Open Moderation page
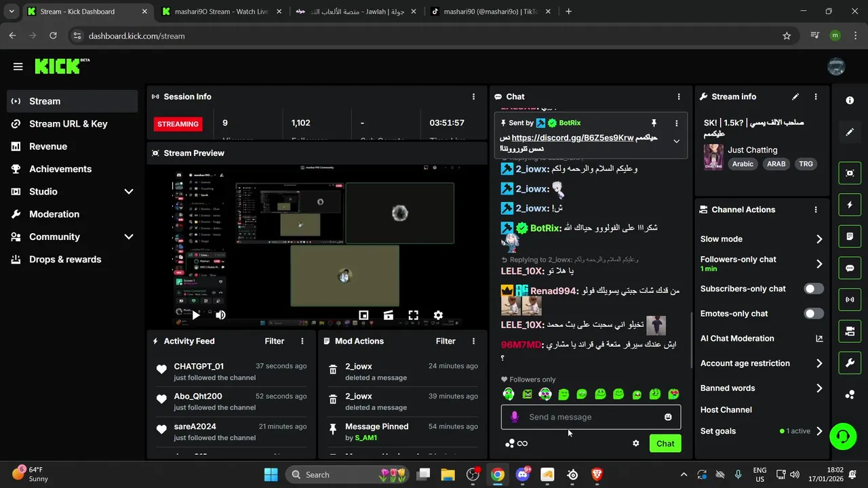 pyautogui.click(x=72, y=214)
